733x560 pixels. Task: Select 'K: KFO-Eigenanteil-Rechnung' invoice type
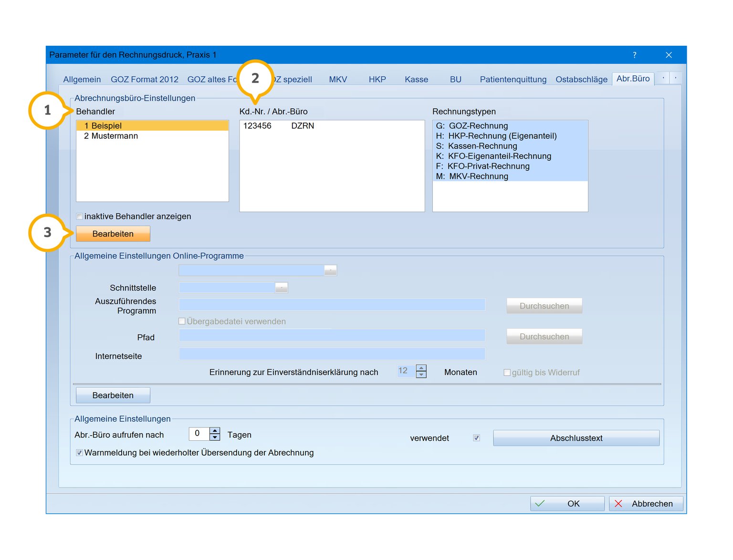pyautogui.click(x=494, y=156)
